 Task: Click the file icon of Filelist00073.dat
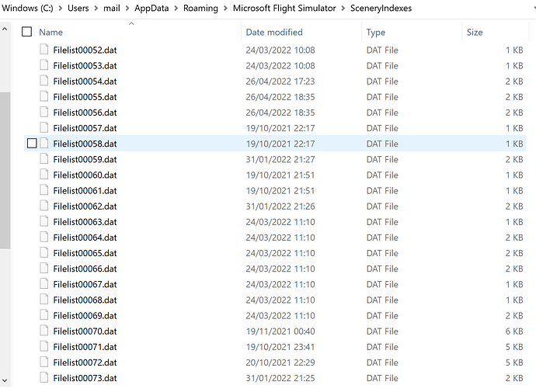[x=44, y=378]
